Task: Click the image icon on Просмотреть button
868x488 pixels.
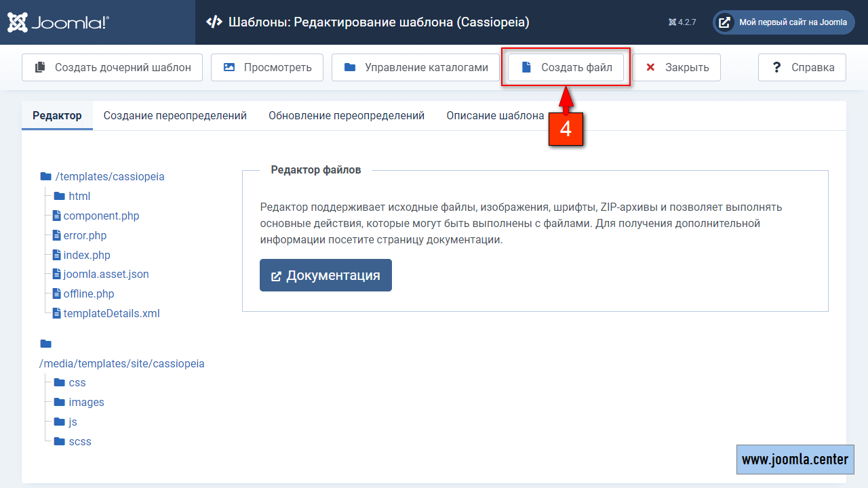Action: (x=229, y=67)
